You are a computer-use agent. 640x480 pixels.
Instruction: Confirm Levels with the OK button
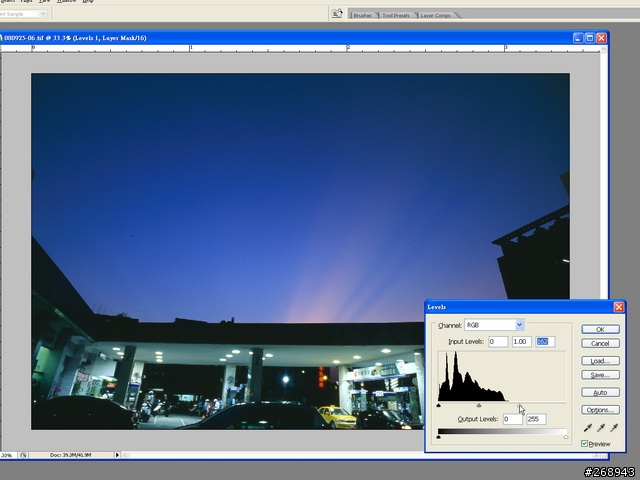click(600, 329)
